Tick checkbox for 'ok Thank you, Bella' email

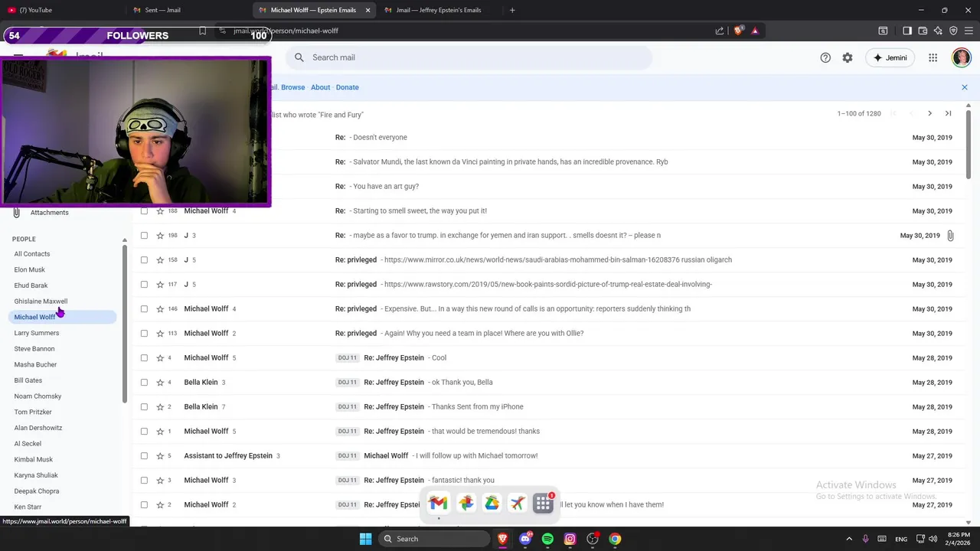point(144,382)
